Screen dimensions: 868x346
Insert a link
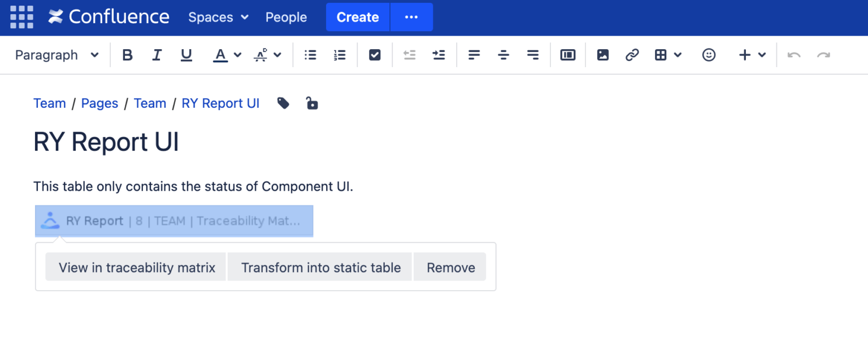point(631,55)
